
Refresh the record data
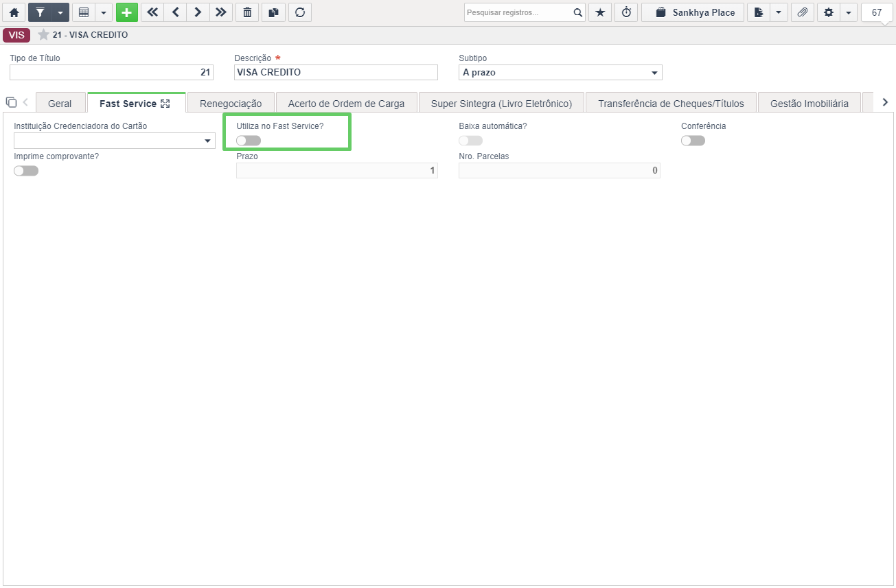300,12
